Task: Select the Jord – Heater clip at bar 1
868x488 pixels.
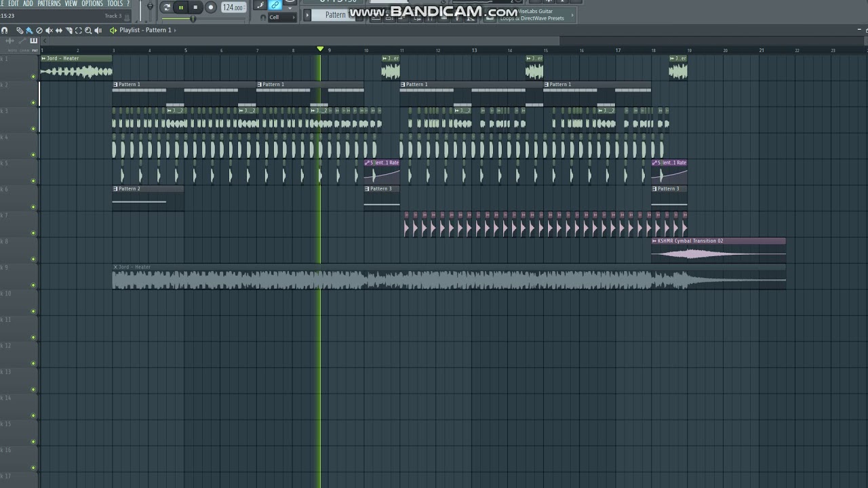Action: pos(76,68)
